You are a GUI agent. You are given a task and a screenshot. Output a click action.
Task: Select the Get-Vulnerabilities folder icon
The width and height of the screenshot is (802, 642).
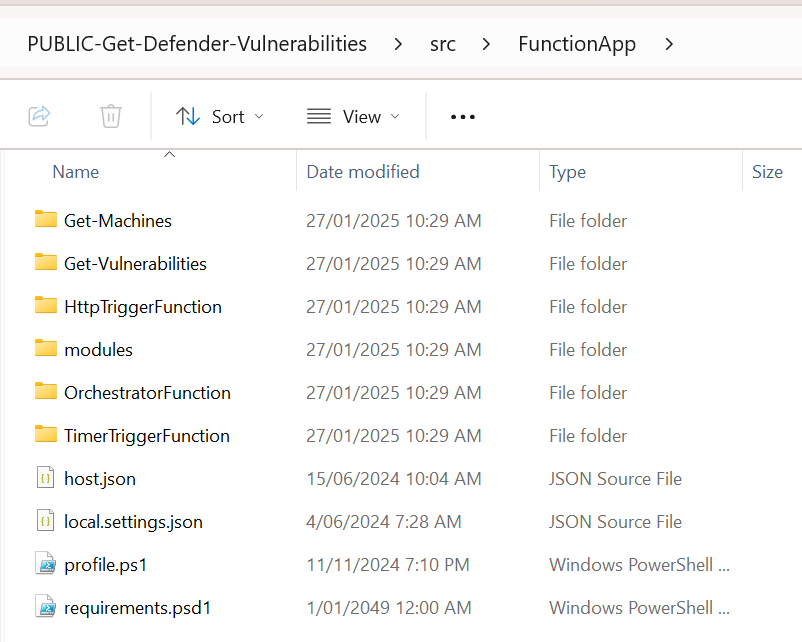pyautogui.click(x=46, y=262)
